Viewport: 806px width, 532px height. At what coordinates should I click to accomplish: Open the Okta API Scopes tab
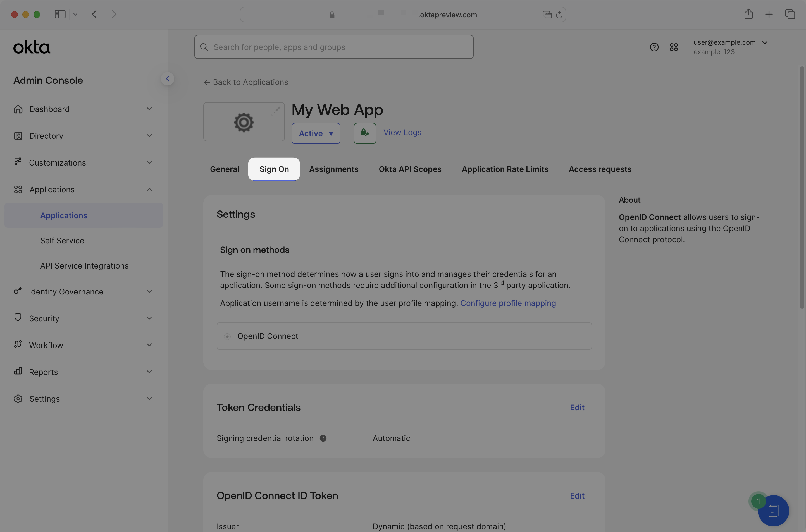[410, 169]
